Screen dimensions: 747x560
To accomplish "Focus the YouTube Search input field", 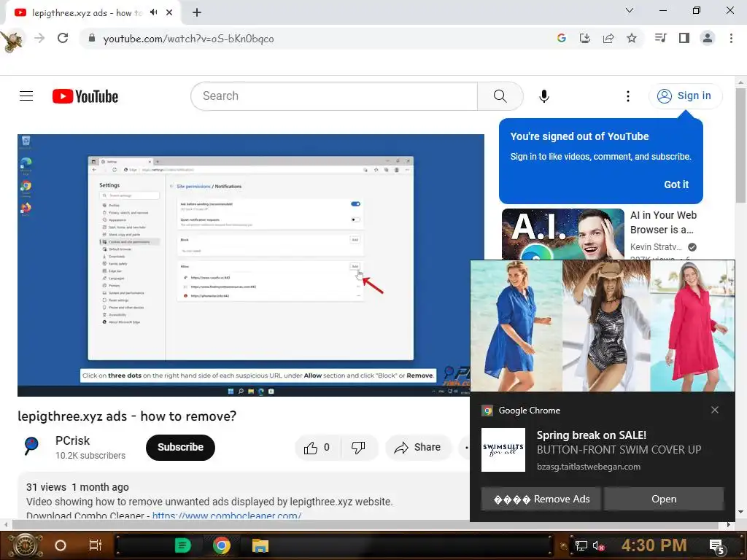I will [x=334, y=96].
